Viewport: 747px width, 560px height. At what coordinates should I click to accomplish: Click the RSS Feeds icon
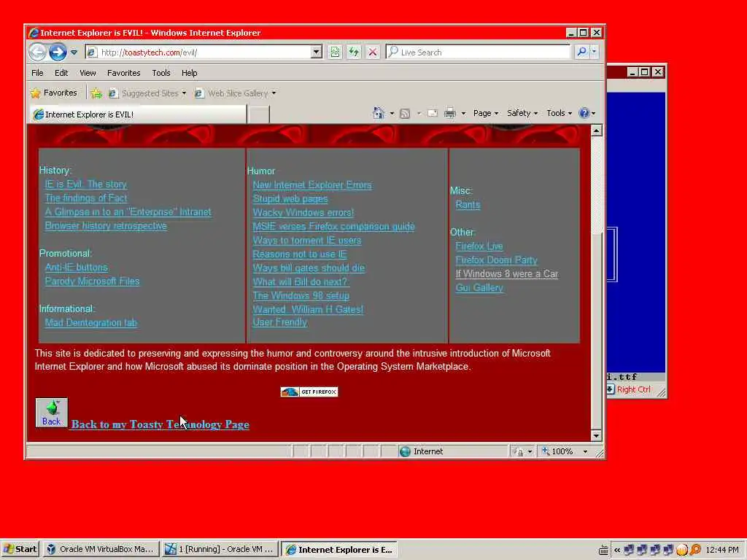tap(405, 113)
